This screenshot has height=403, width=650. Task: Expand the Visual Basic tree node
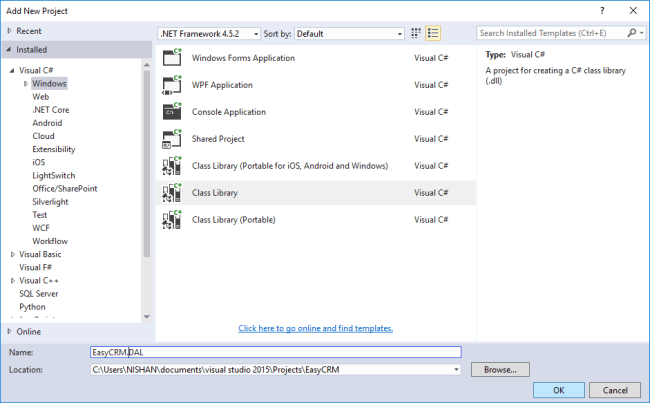(12, 255)
